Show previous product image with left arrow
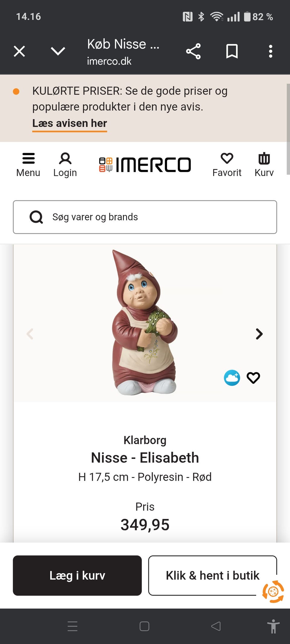The width and height of the screenshot is (290, 644). (30, 334)
